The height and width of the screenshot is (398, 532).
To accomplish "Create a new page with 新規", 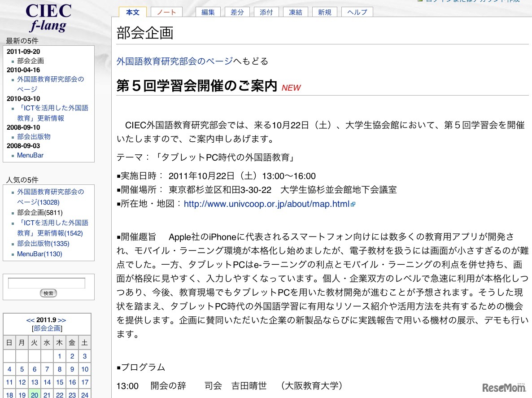I will coord(324,13).
